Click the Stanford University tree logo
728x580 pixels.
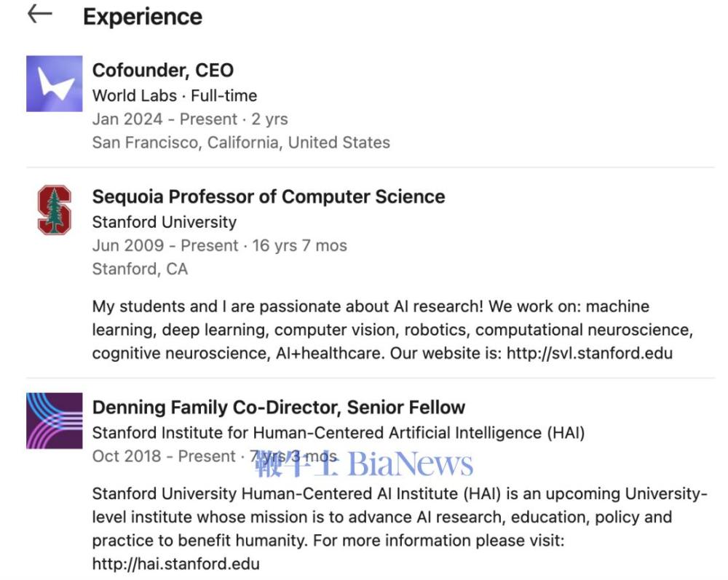click(x=55, y=210)
